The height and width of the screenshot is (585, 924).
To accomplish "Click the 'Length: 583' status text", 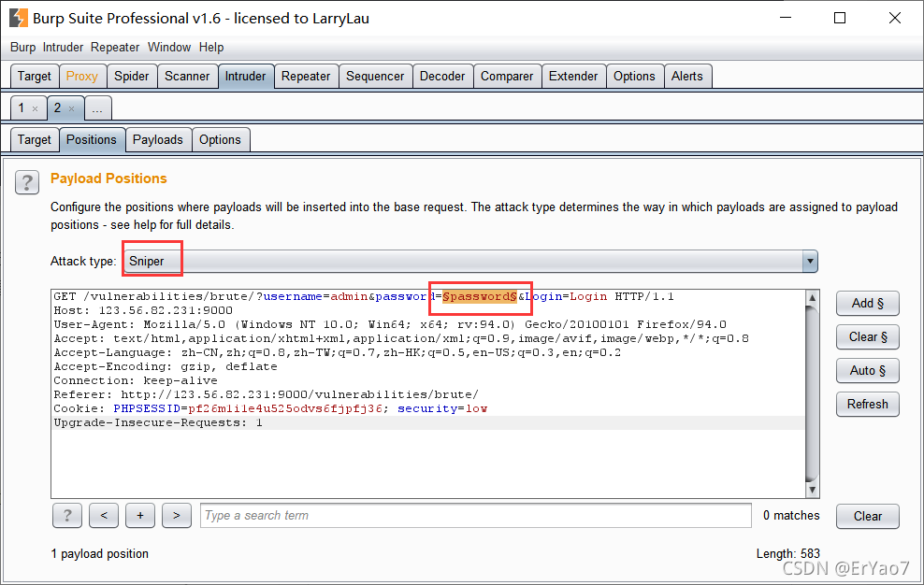I will [x=787, y=554].
